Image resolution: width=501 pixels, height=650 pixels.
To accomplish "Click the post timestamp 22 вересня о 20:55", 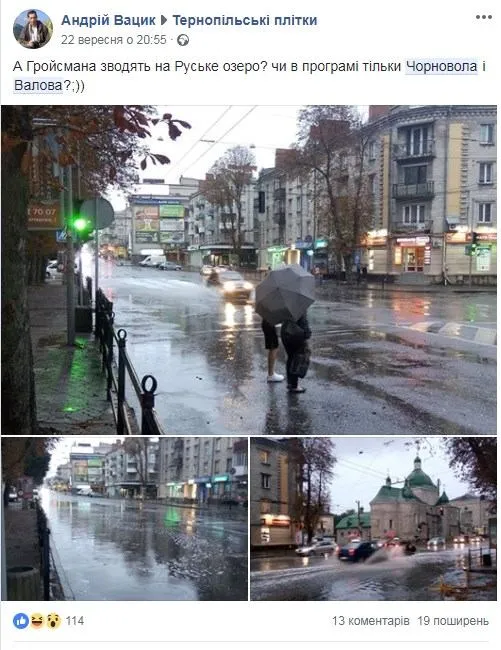I will (114, 40).
